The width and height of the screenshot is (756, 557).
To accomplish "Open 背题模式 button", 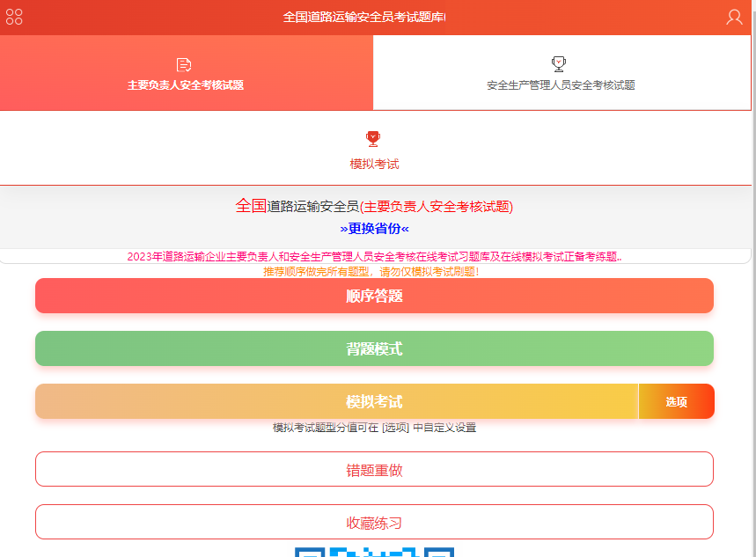I will click(x=374, y=348).
